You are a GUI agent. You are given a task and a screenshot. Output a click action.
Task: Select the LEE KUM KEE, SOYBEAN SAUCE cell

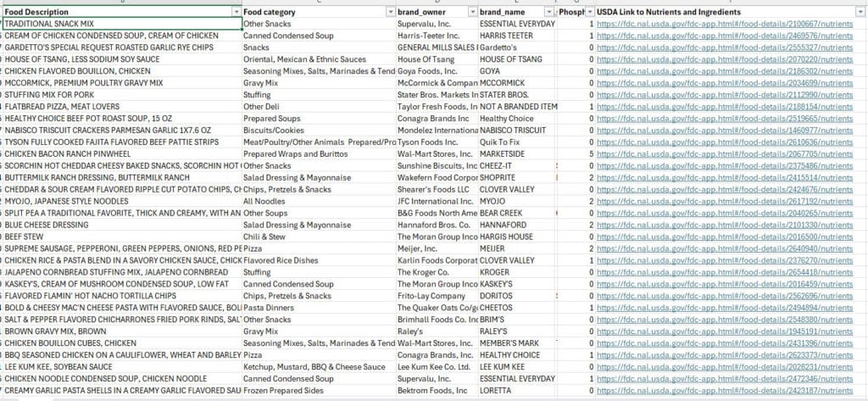122,366
